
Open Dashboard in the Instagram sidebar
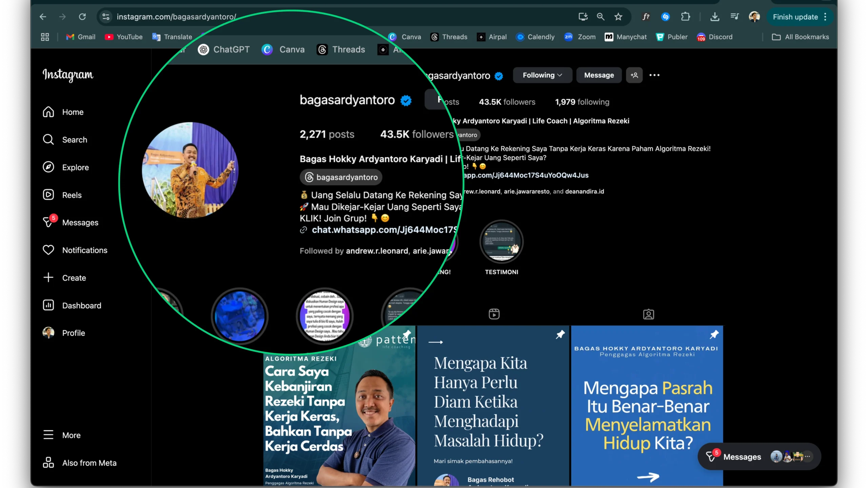pos(72,305)
